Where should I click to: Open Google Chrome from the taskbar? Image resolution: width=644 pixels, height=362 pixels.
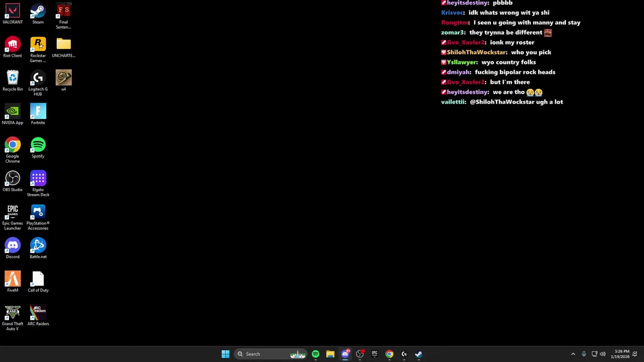click(x=389, y=354)
